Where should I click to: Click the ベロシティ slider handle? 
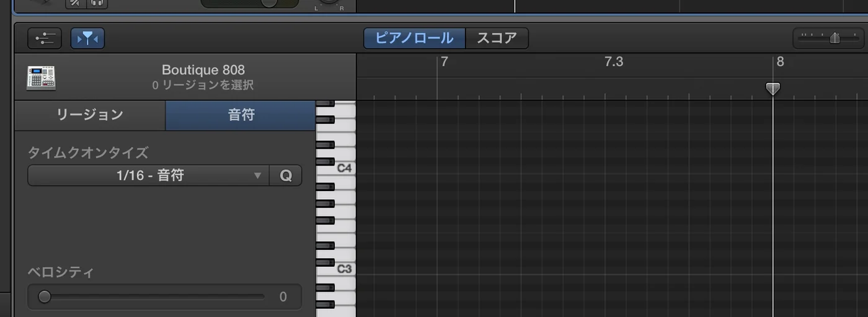45,297
